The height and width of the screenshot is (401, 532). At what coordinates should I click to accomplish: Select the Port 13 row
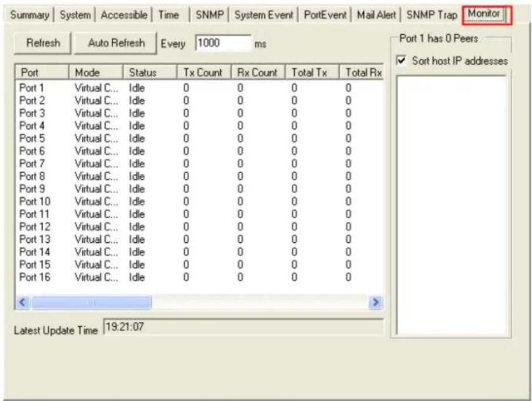click(199, 239)
